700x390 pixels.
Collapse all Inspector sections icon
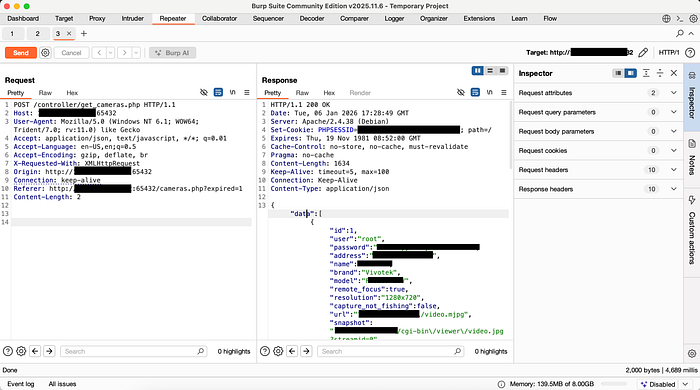660,73
